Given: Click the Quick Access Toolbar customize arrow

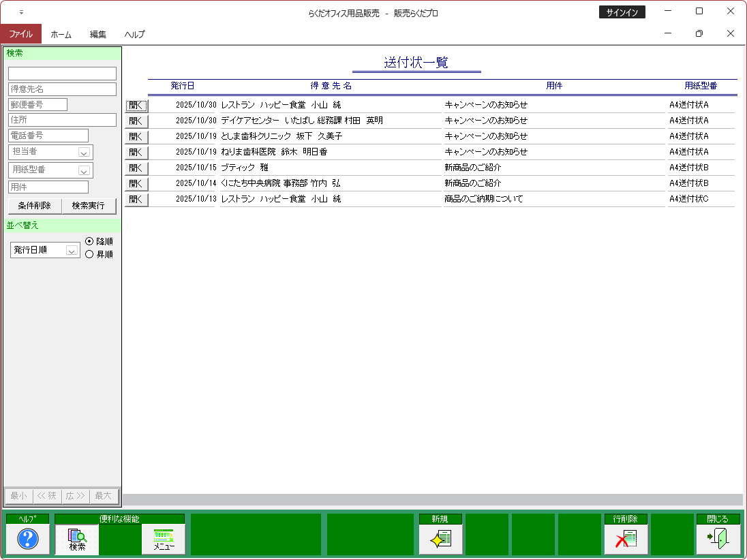Looking at the screenshot, I should (x=21, y=12).
